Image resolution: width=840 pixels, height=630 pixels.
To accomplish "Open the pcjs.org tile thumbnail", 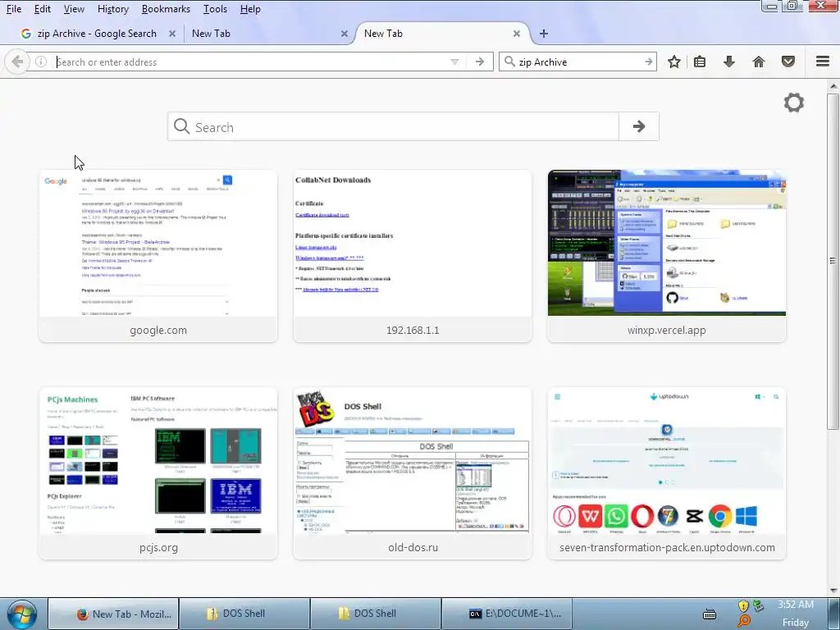I will pos(158,461).
